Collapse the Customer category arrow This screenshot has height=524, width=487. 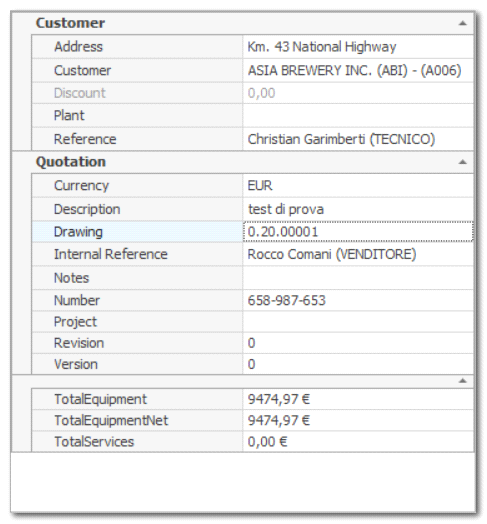tap(463, 23)
